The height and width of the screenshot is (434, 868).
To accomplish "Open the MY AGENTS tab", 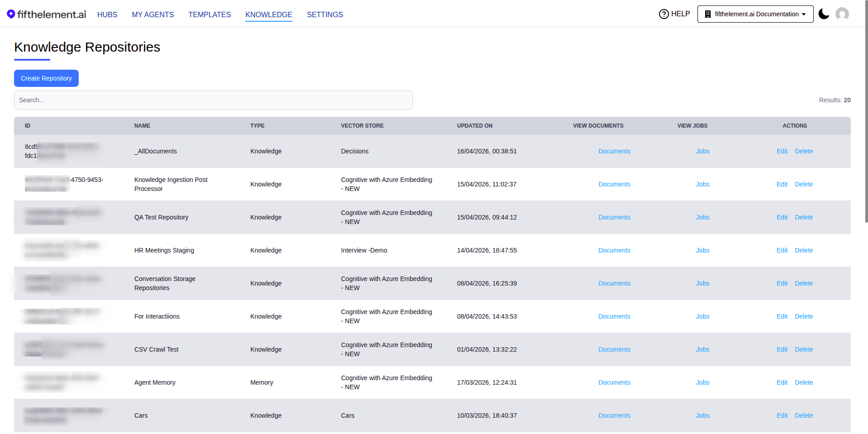I will (x=153, y=14).
